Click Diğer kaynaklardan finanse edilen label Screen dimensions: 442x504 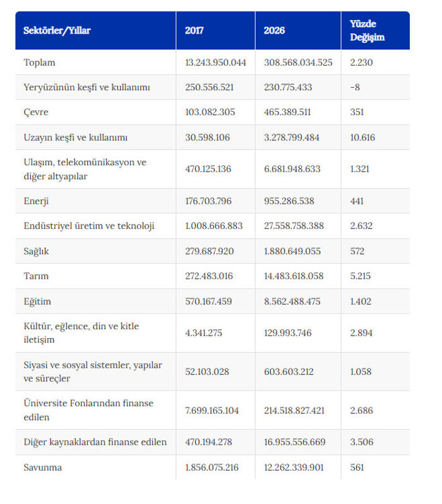tap(95, 442)
